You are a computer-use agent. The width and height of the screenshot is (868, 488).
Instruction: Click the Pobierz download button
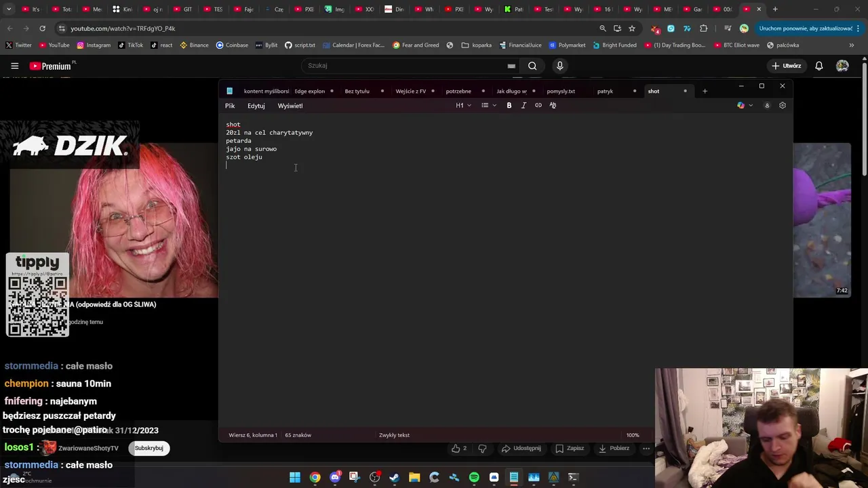(614, 448)
